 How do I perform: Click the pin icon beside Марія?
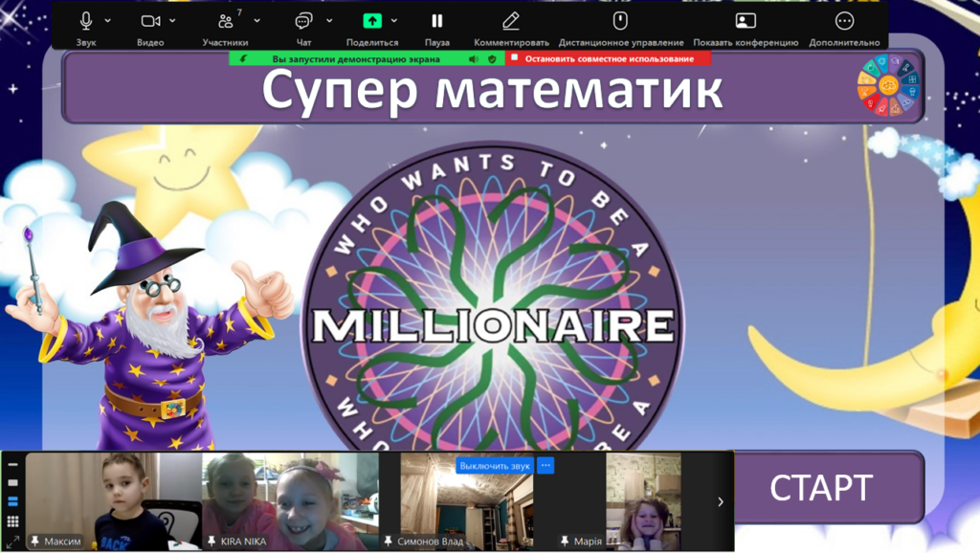(565, 542)
